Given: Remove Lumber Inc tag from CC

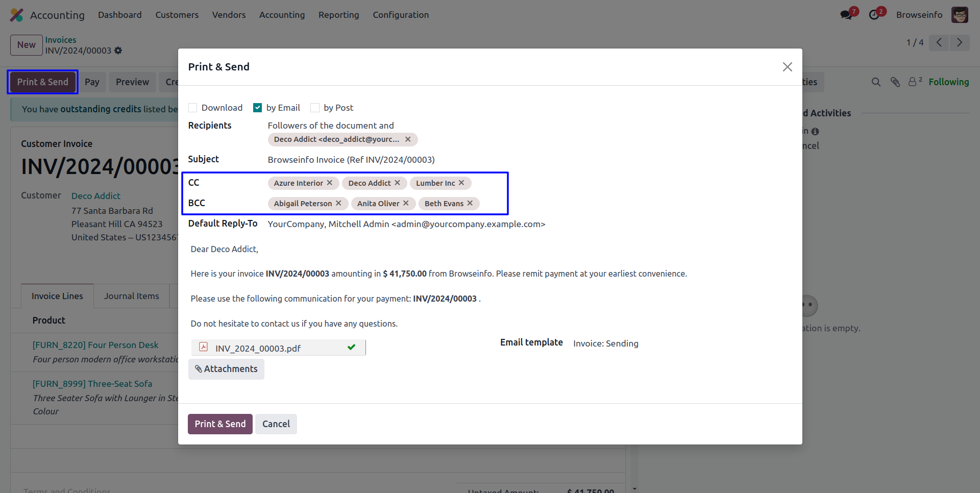Looking at the screenshot, I should 461,183.
